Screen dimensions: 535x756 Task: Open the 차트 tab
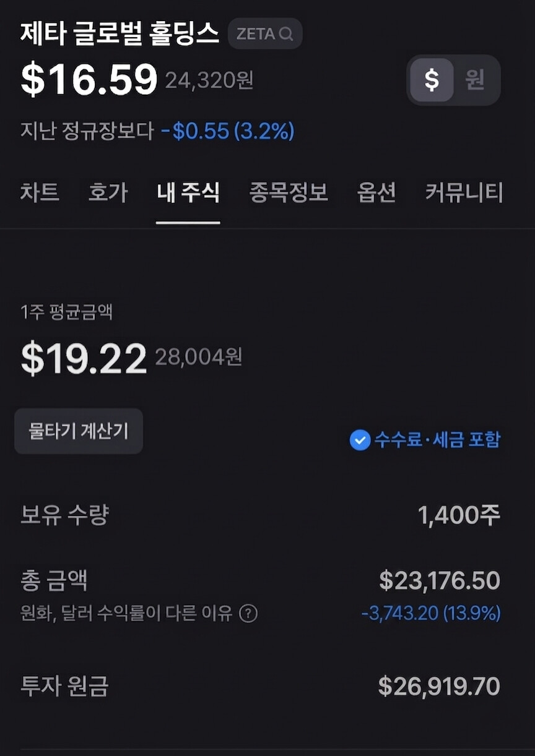(40, 192)
